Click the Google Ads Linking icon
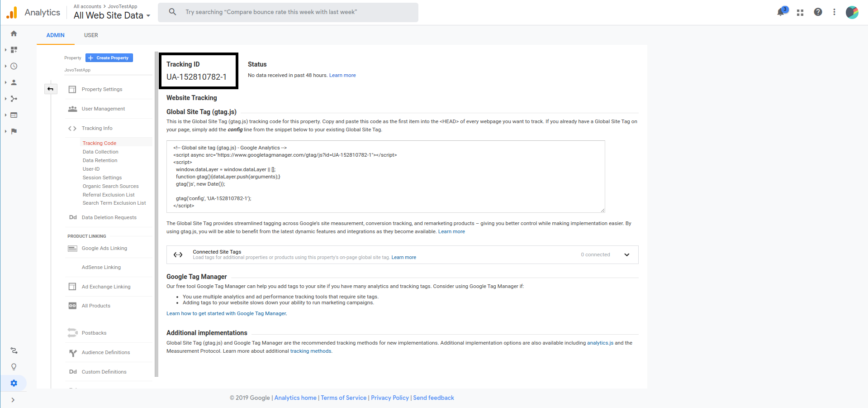The image size is (868, 408). (x=72, y=248)
